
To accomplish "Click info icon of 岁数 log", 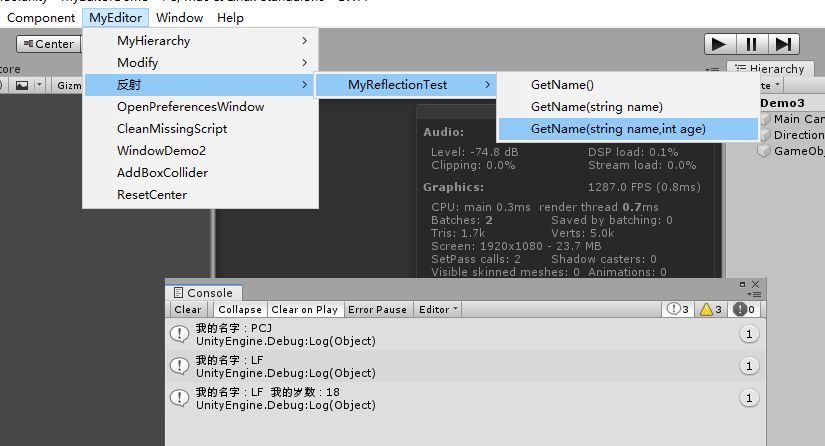I will point(179,398).
